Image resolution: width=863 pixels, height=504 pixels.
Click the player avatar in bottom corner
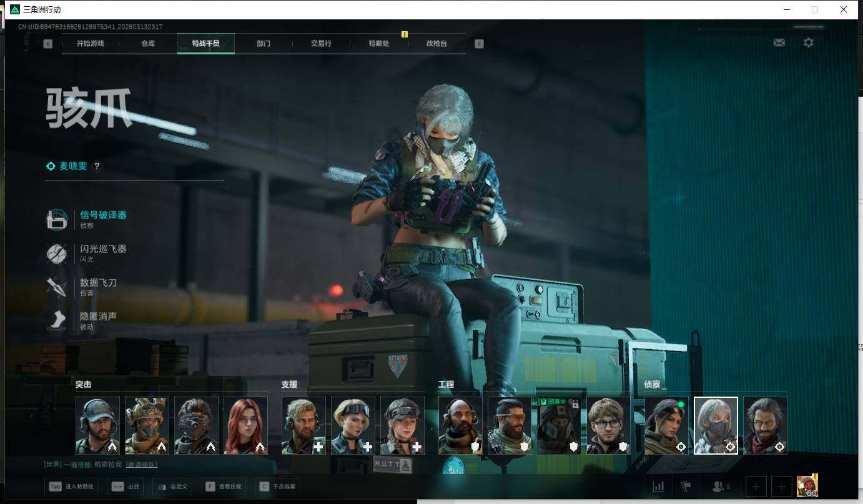(x=807, y=487)
